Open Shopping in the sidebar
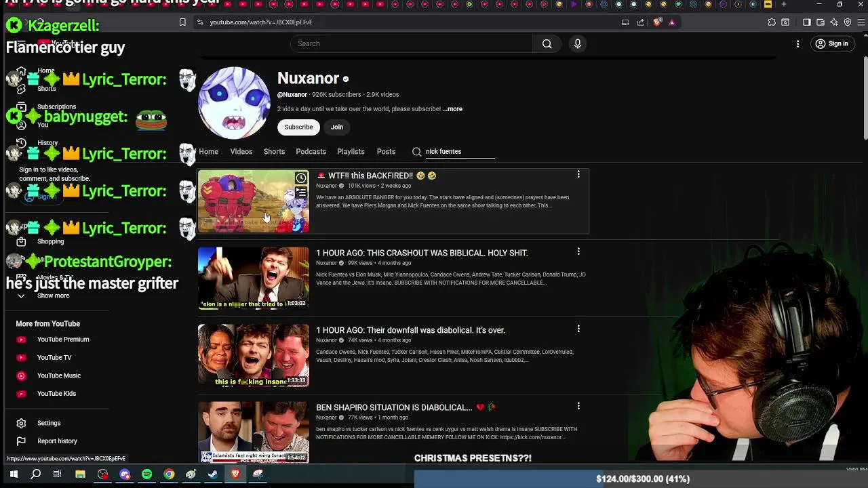Image resolution: width=868 pixels, height=488 pixels. pos(51,241)
